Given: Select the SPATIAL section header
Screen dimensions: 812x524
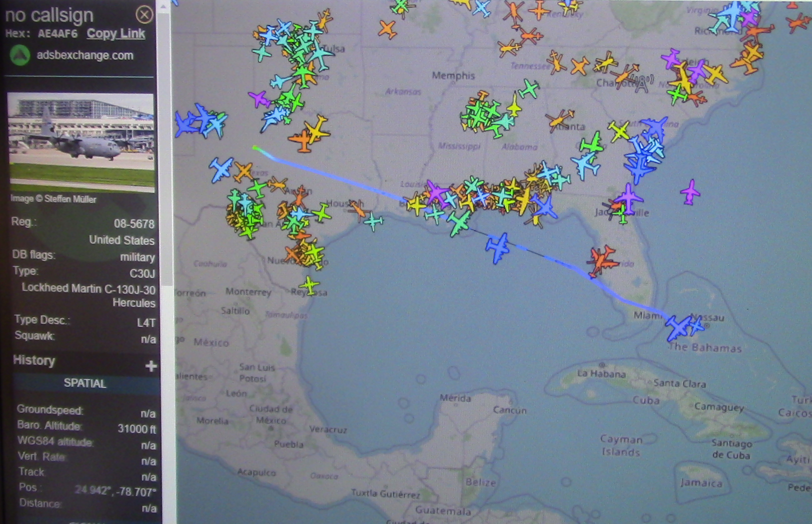Looking at the screenshot, I should (x=85, y=383).
